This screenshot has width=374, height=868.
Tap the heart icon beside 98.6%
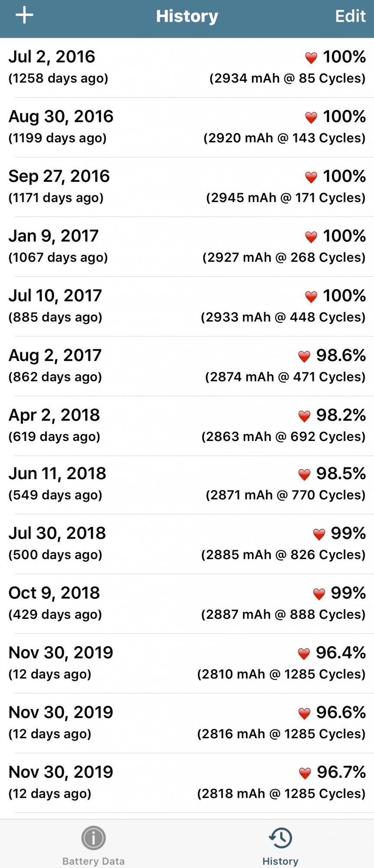pyautogui.click(x=304, y=356)
